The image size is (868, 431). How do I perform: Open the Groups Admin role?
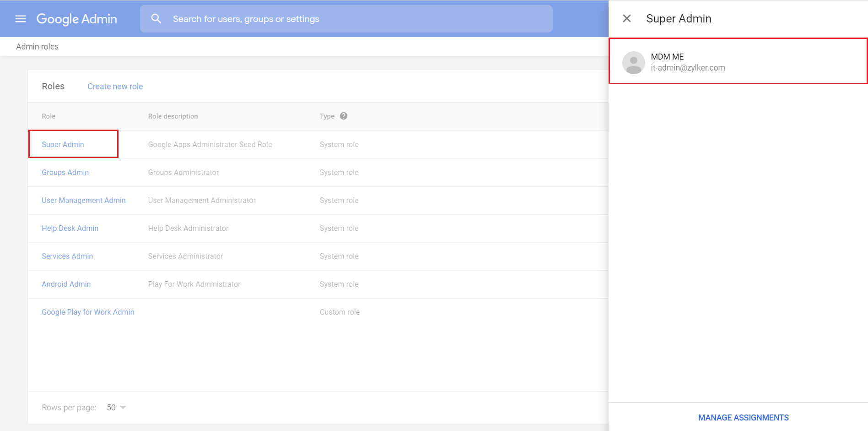coord(65,172)
